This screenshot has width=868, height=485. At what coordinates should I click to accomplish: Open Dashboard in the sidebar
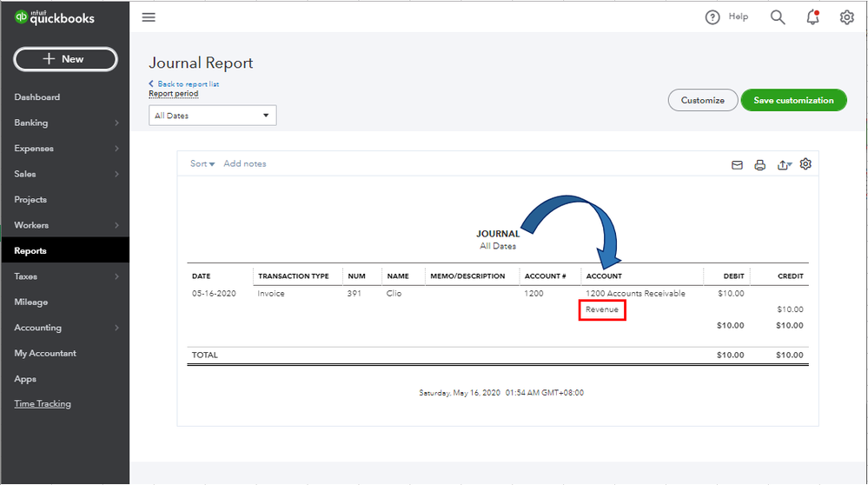pyautogui.click(x=37, y=97)
